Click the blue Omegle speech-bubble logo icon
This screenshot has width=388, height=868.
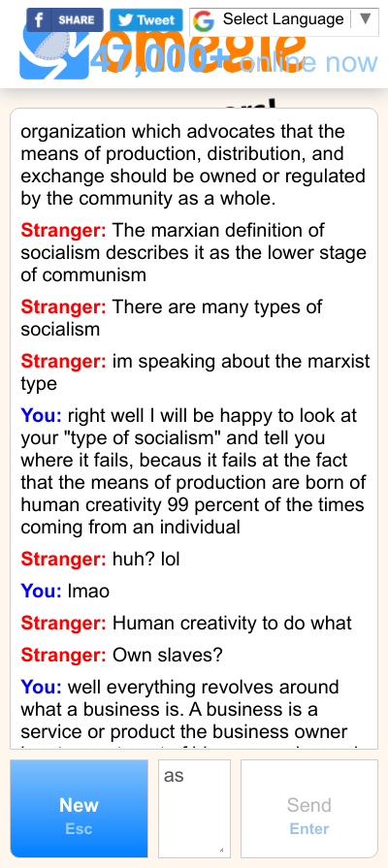(54, 52)
